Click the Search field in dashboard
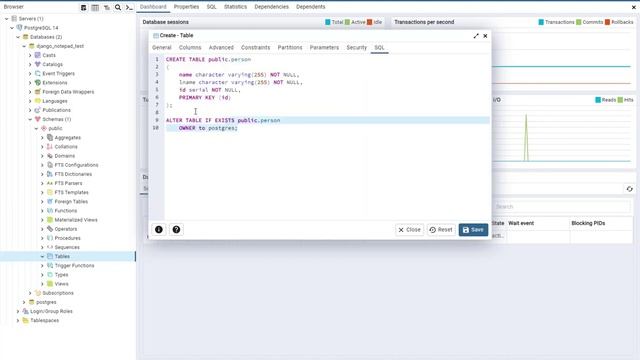 coord(562,207)
